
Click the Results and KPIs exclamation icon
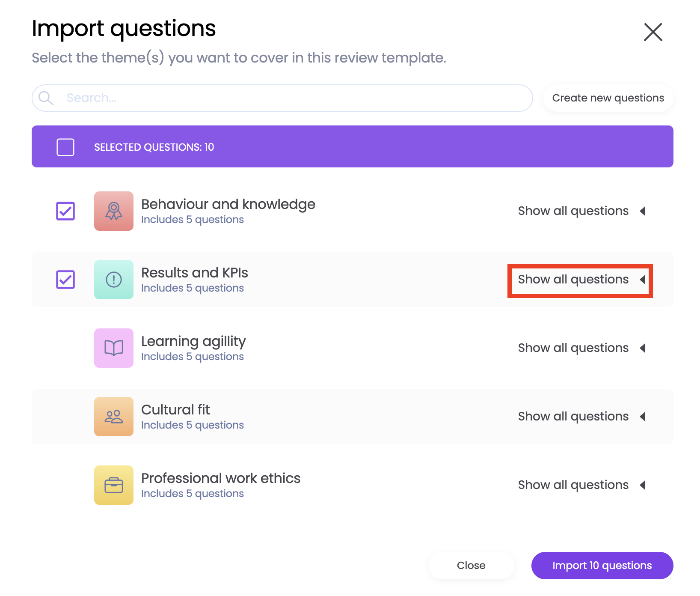tap(114, 280)
